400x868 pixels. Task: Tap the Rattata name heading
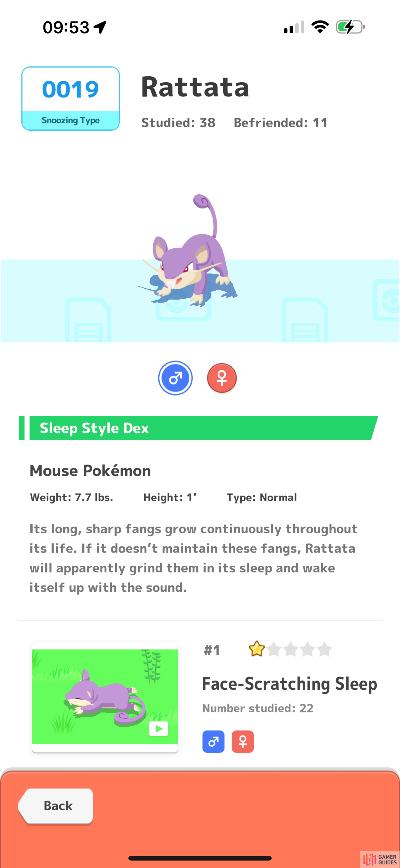point(195,87)
